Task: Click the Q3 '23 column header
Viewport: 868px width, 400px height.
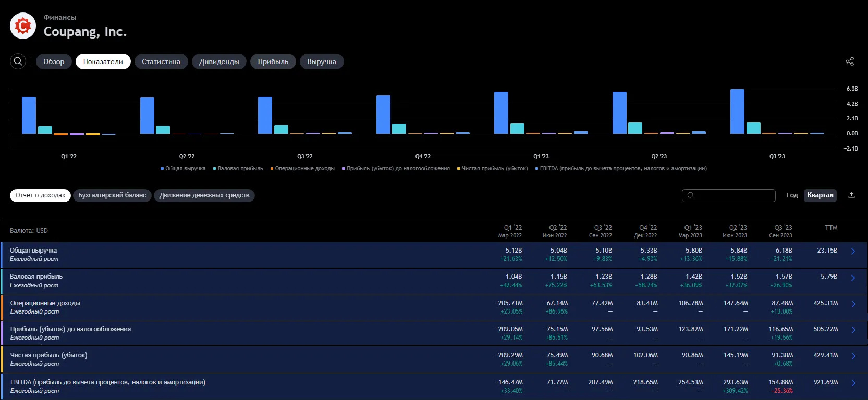Action: [x=781, y=231]
